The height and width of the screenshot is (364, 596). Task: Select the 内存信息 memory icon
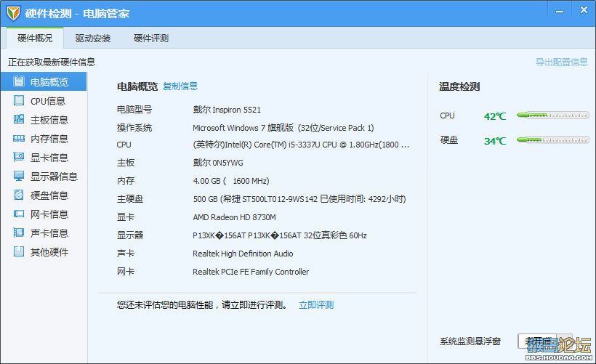19,139
